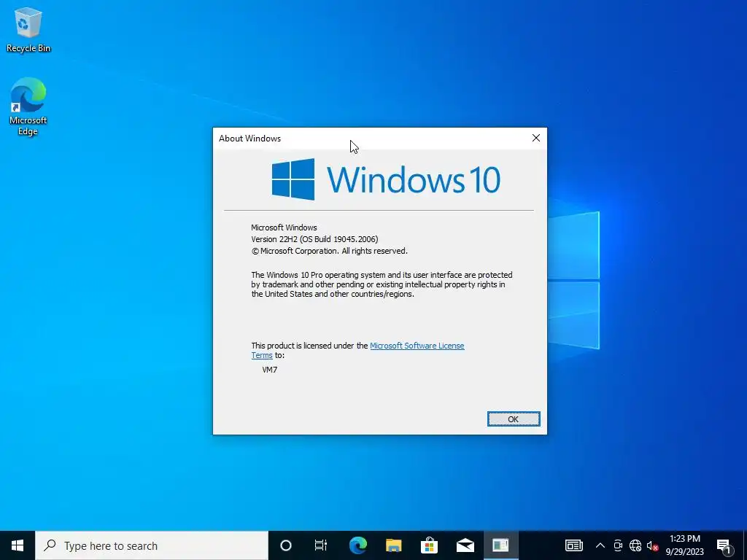The image size is (747, 560).
Task: Open the notification Action Center icon
Action: (724, 545)
